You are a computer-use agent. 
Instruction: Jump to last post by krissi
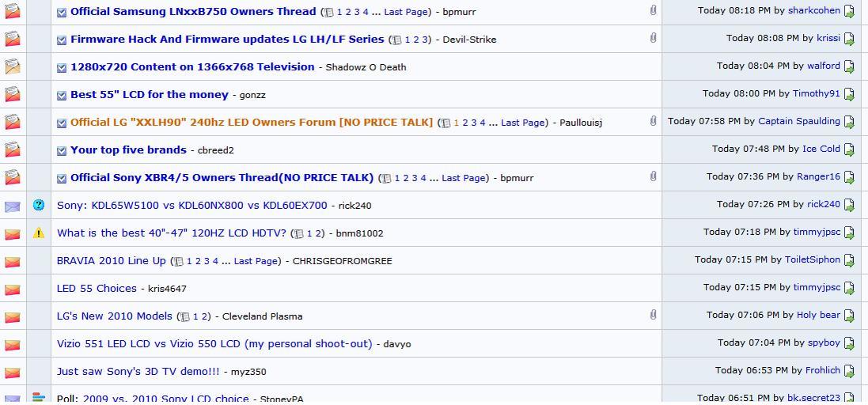[x=849, y=39]
